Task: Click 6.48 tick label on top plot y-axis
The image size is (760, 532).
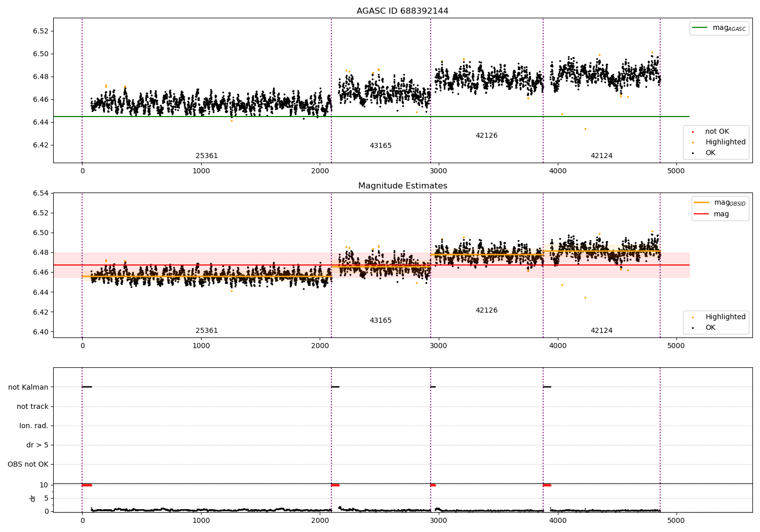Action: pos(41,77)
